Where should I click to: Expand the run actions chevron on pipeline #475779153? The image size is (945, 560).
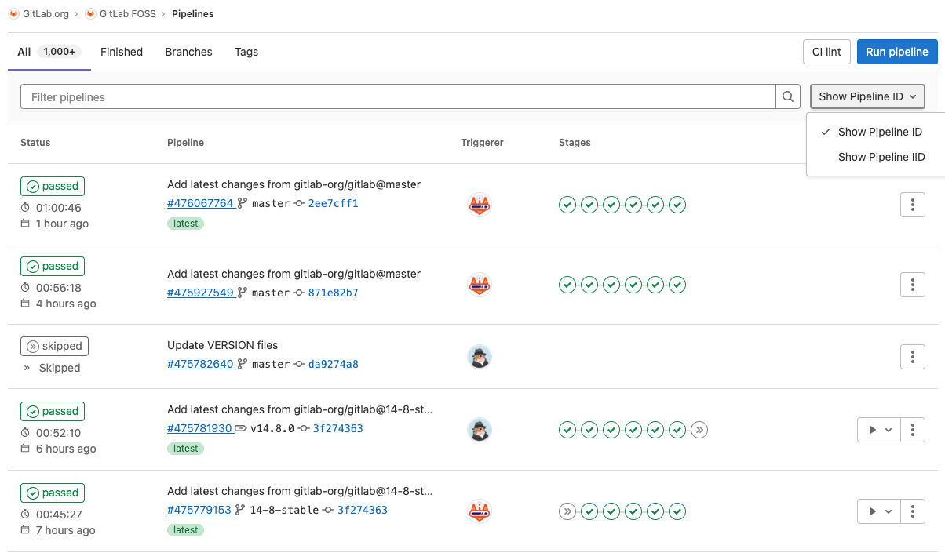pos(888,511)
